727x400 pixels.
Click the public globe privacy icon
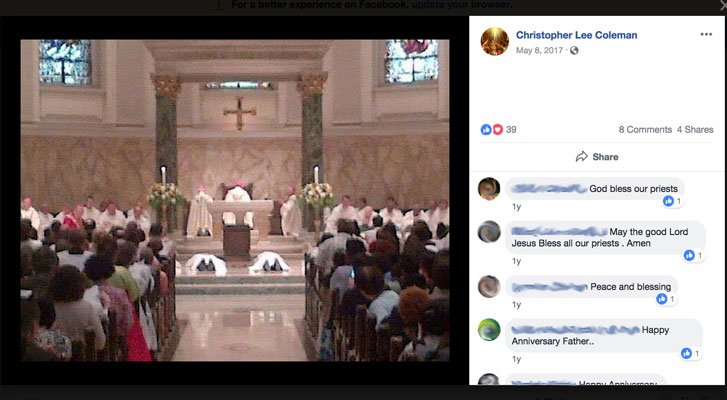coord(574,50)
